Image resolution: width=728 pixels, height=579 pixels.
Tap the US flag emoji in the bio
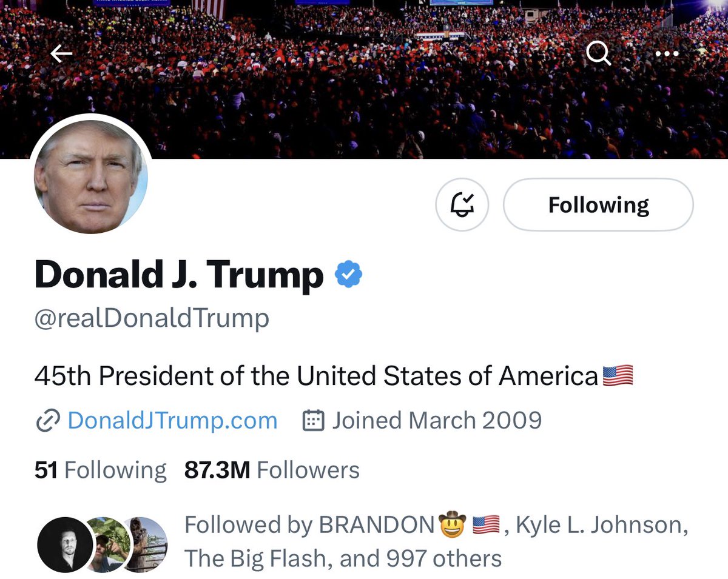click(x=618, y=377)
